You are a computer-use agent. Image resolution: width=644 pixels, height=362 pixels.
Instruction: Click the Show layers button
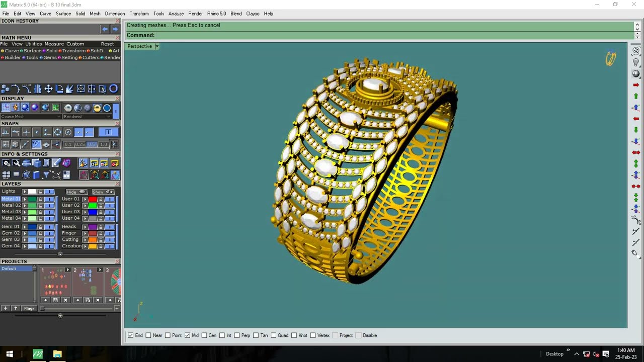pos(103,192)
